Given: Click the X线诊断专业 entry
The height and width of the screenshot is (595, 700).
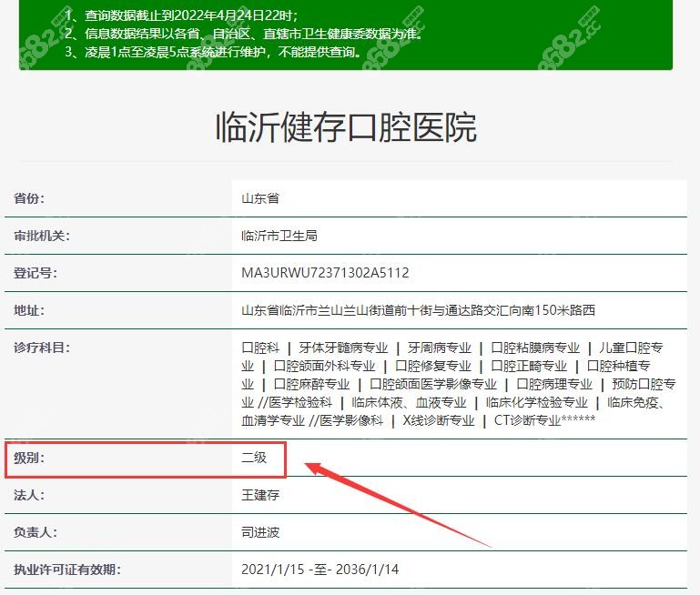Looking at the screenshot, I should tap(439, 420).
